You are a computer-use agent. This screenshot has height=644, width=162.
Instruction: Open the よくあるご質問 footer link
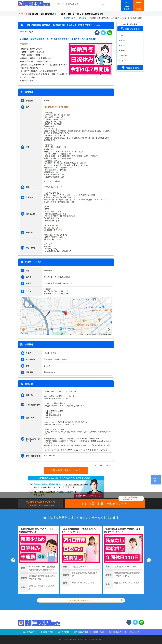click(47, 632)
